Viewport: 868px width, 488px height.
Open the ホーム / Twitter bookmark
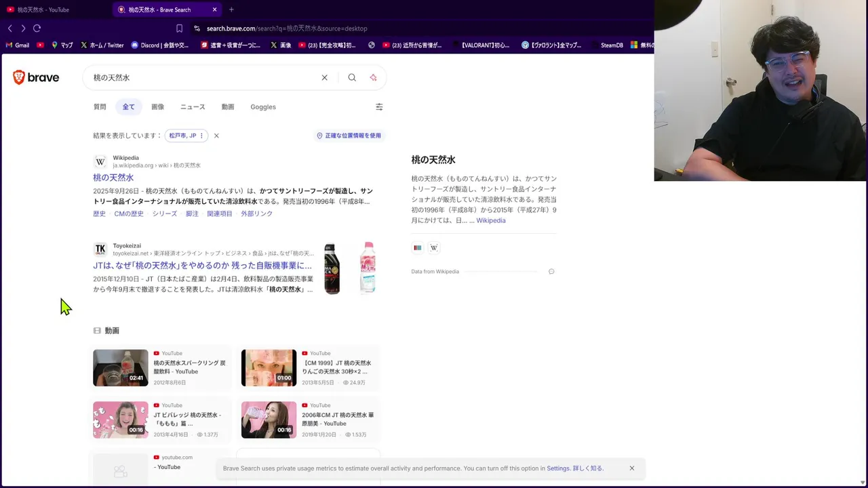coord(102,45)
